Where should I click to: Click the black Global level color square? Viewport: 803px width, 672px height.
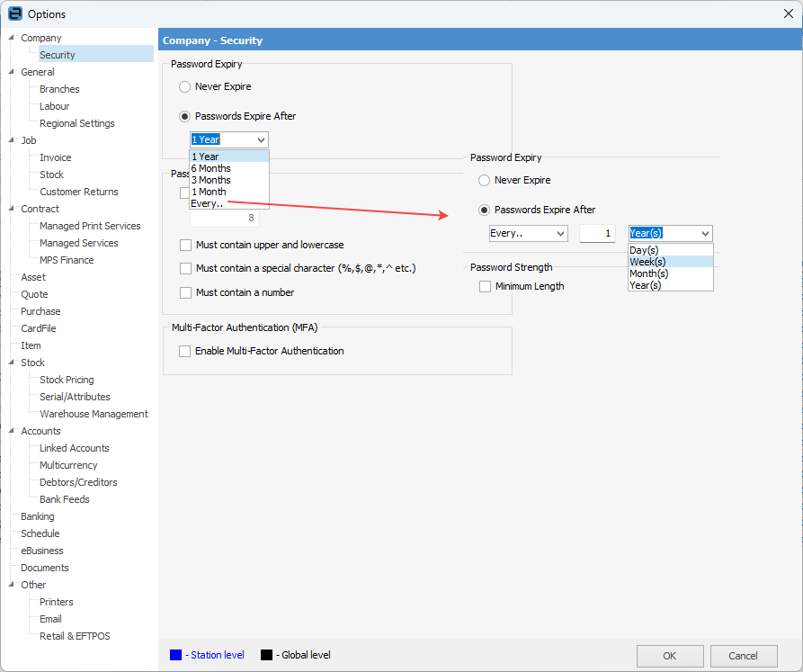point(265,655)
